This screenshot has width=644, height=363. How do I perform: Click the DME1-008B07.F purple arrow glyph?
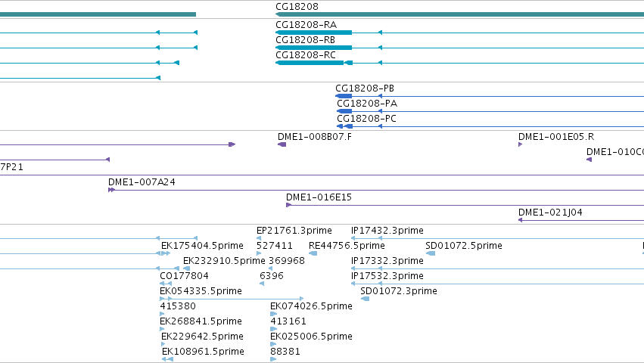click(282, 144)
